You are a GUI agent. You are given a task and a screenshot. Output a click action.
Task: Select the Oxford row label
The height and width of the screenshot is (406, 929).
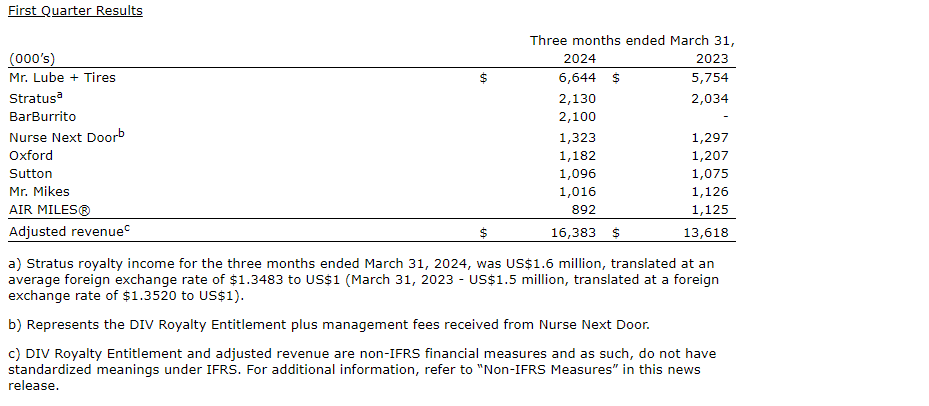31,155
